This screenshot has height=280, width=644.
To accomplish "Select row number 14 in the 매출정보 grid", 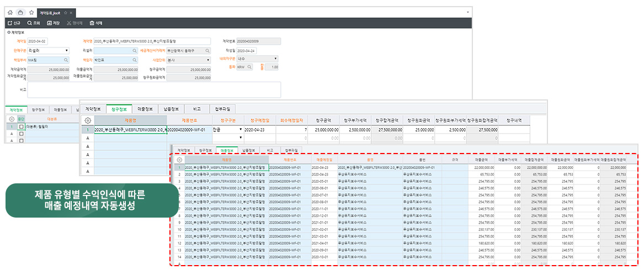I will pos(179,256).
